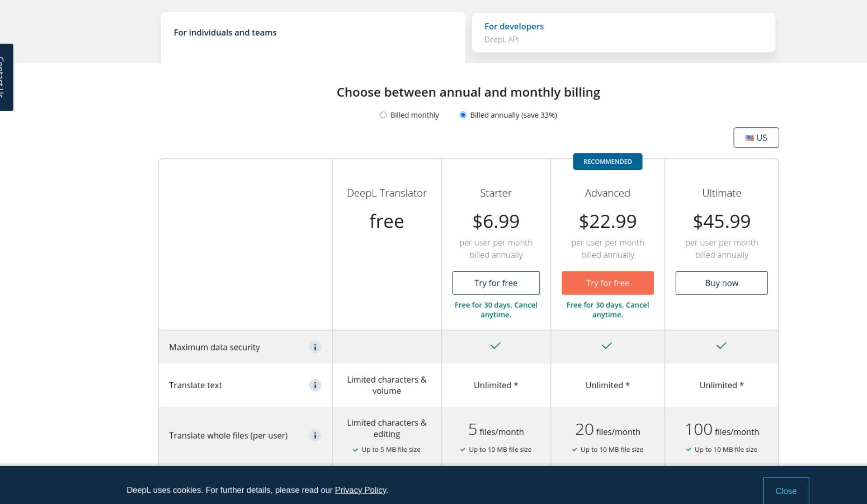Image resolution: width=867 pixels, height=504 pixels.
Task: Open the Privacy Policy link
Action: pyautogui.click(x=360, y=490)
